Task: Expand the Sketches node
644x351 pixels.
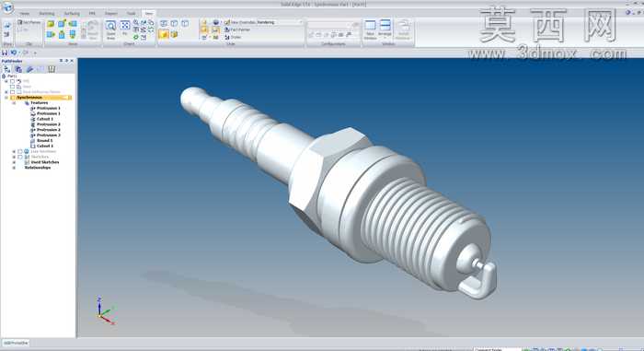Action: tap(15, 157)
